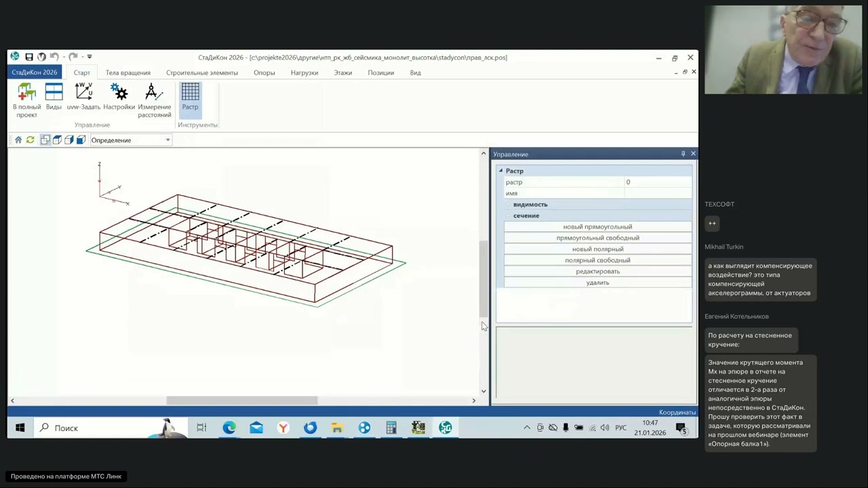Viewport: 868px width, 488px height.
Task: Open the 'Виды' views tool
Action: tap(54, 97)
